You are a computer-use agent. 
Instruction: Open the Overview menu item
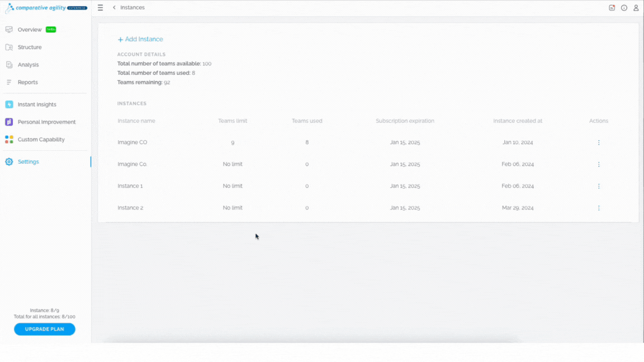pyautogui.click(x=30, y=30)
